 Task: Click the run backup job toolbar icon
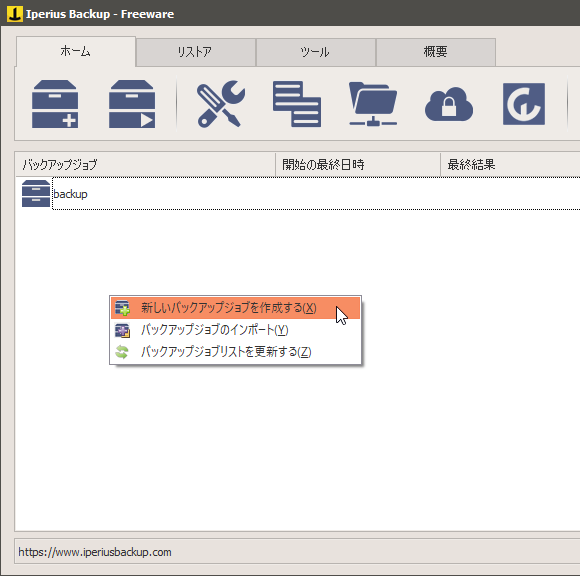point(132,104)
